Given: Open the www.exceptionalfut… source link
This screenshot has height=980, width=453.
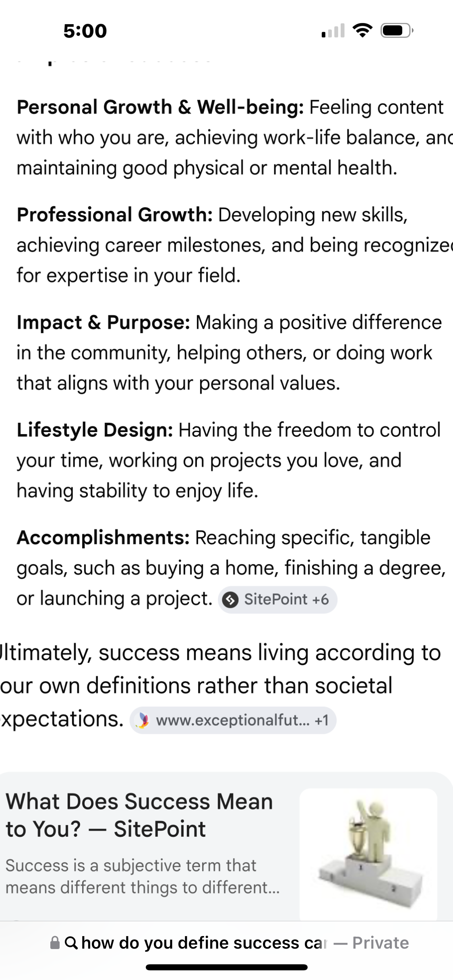Looking at the screenshot, I should pos(233,720).
